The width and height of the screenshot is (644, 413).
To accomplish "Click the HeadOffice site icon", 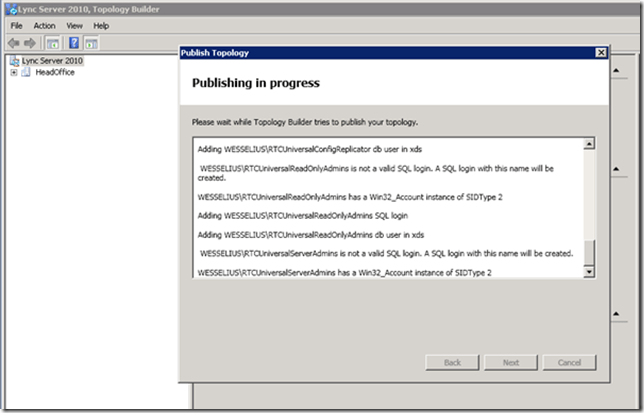I will click(x=27, y=72).
